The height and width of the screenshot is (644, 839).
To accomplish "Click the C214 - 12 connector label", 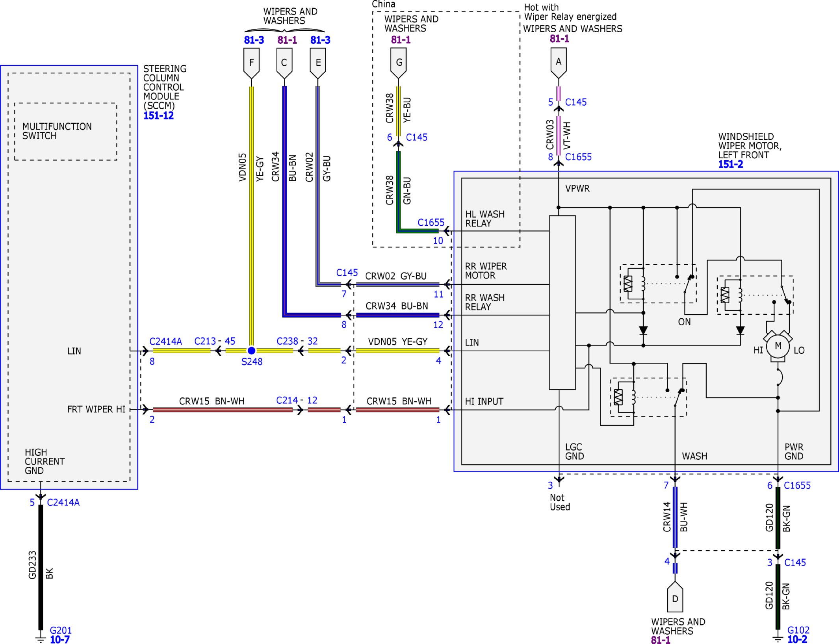I will [x=297, y=400].
